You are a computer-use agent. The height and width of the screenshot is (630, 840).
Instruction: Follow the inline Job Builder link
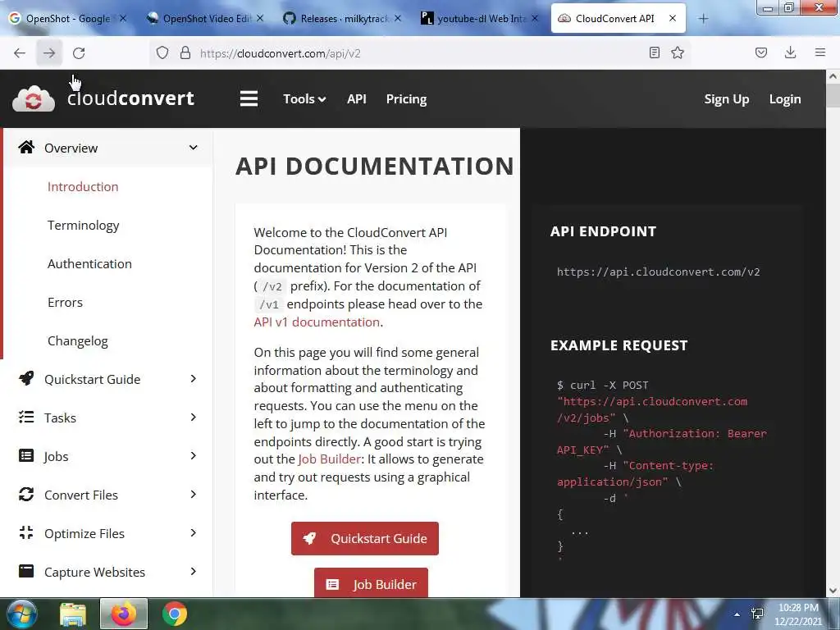coord(330,459)
